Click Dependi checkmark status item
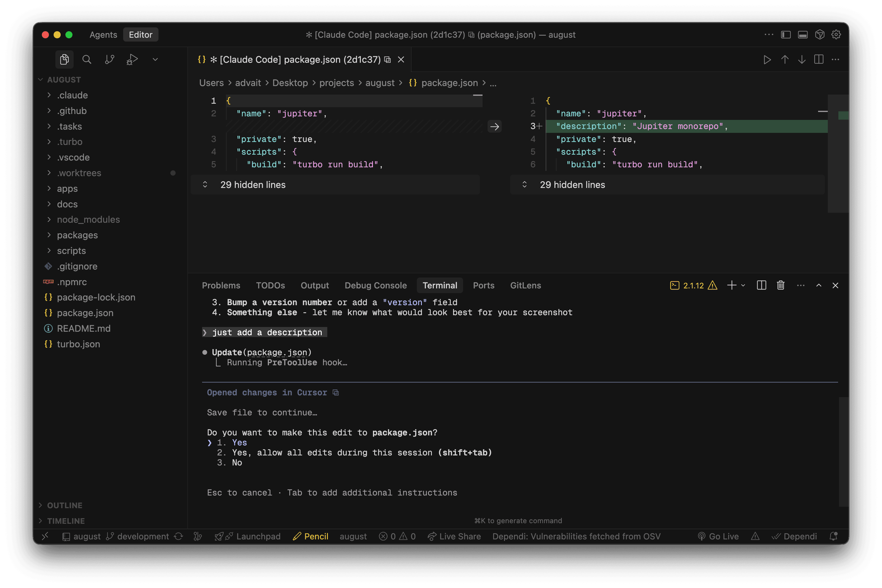 click(794, 536)
